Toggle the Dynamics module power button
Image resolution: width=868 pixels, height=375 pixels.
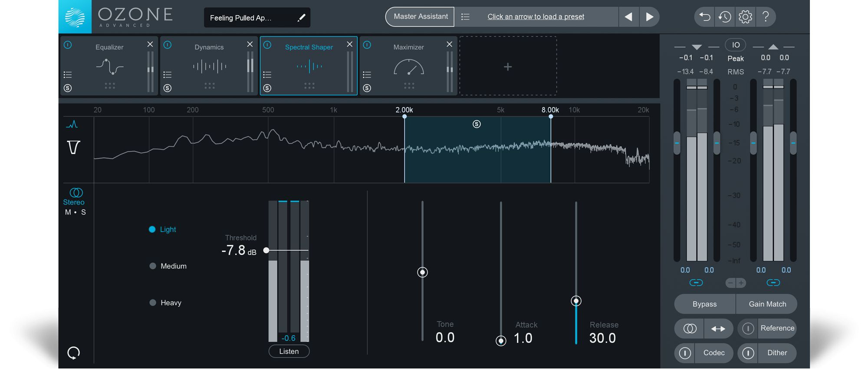tap(168, 45)
